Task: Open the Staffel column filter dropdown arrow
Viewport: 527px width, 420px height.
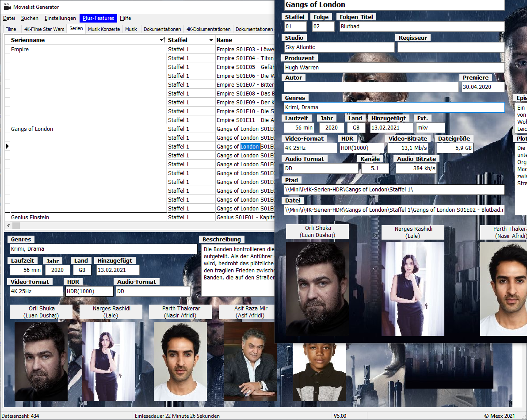Action: 211,40
